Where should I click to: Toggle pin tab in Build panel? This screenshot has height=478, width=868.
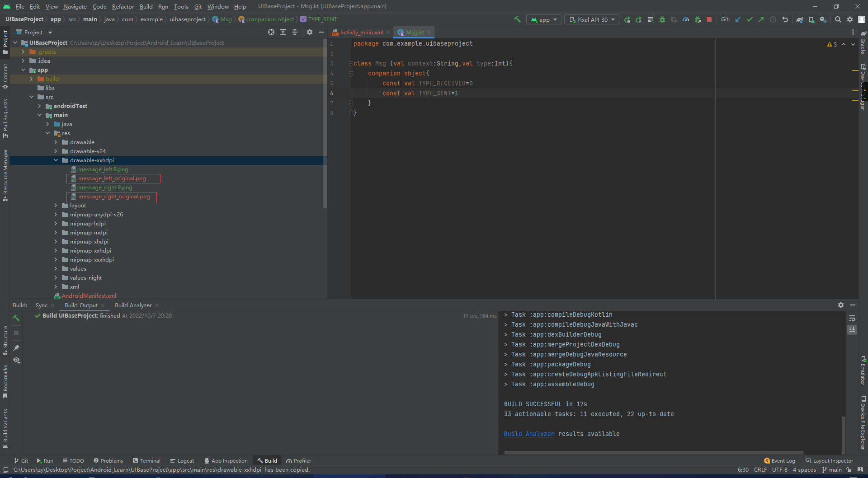16,347
